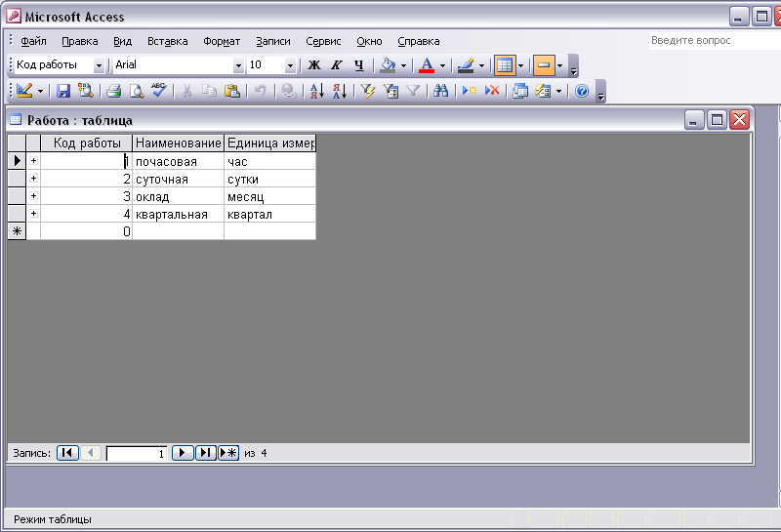Open the Arial font name dropdown

point(238,65)
